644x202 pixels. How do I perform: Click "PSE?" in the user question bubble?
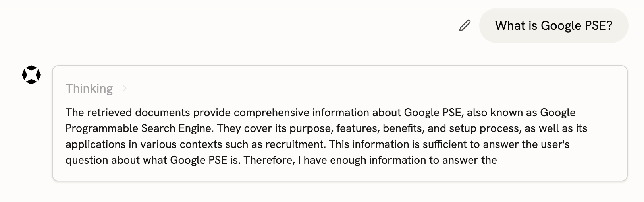tap(599, 26)
